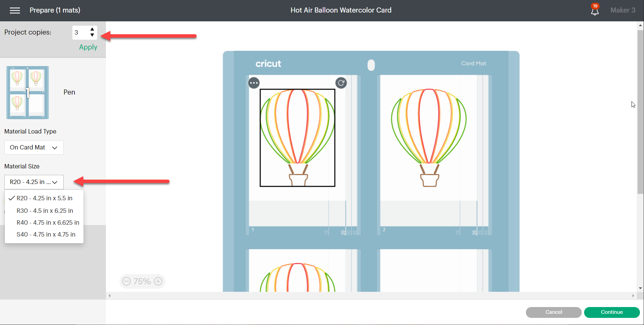Cancel the mat preparation
644x325 pixels.
[553, 312]
